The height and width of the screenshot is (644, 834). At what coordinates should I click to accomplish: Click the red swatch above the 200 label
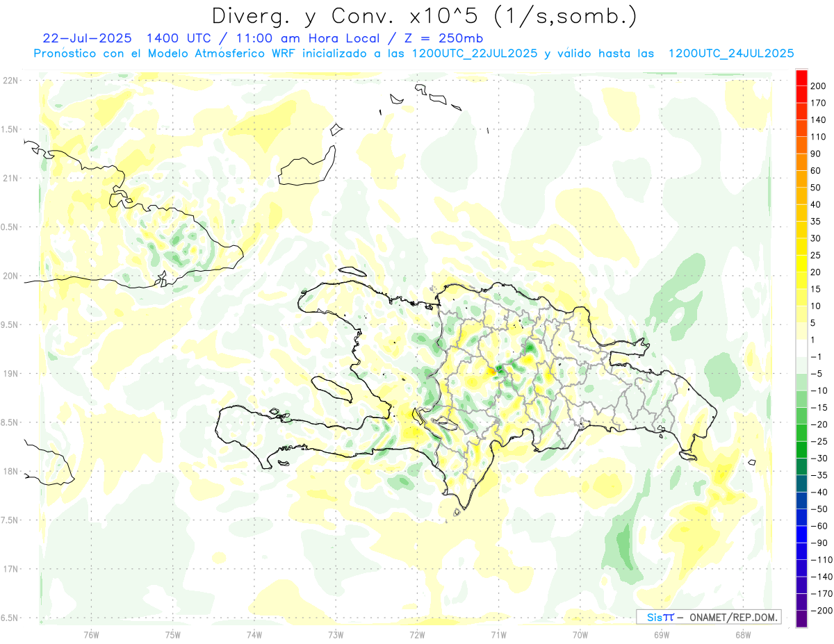pyautogui.click(x=801, y=77)
